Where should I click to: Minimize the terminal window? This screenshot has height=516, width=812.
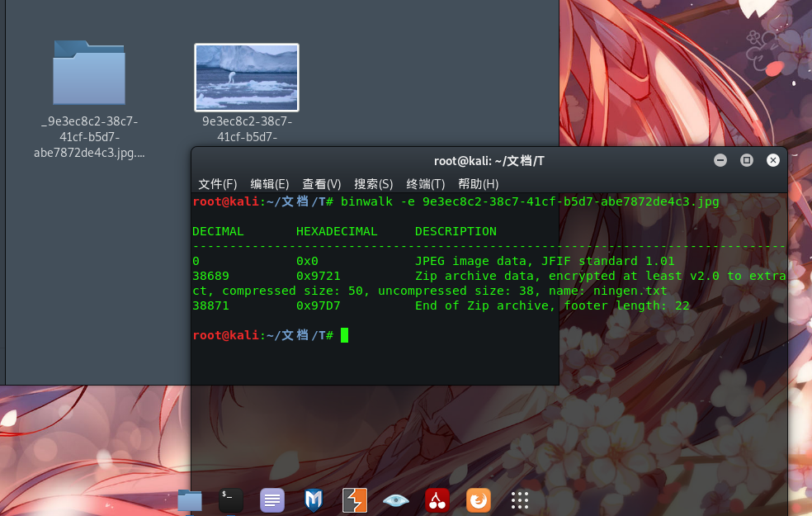coord(720,160)
